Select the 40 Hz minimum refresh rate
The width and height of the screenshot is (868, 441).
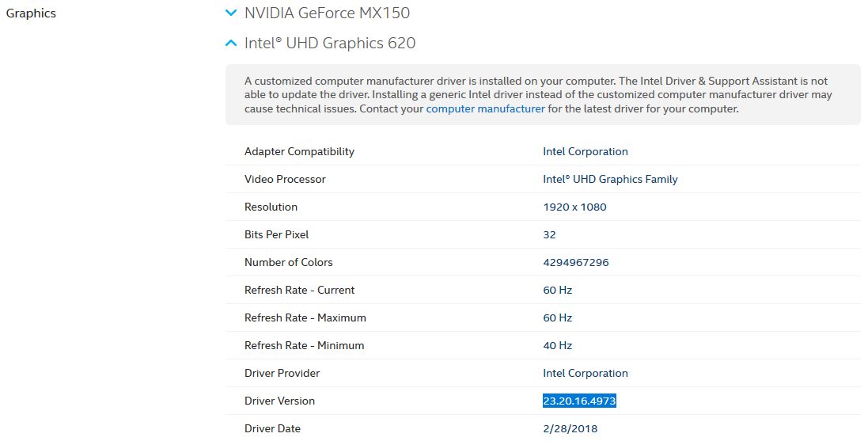[x=557, y=346]
